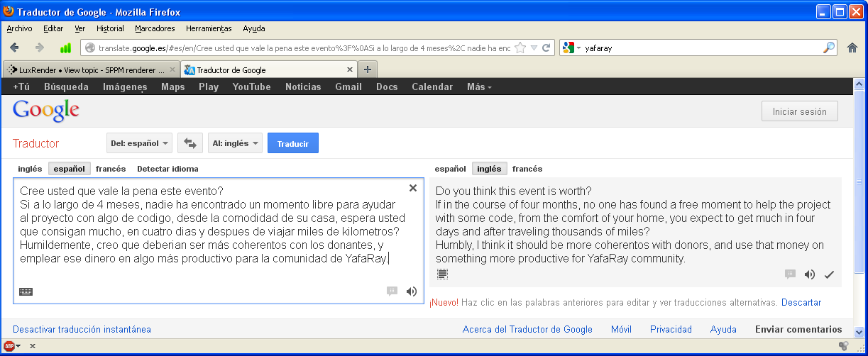Click the source box speech bubble icon
The height and width of the screenshot is (356, 868).
[x=392, y=291]
